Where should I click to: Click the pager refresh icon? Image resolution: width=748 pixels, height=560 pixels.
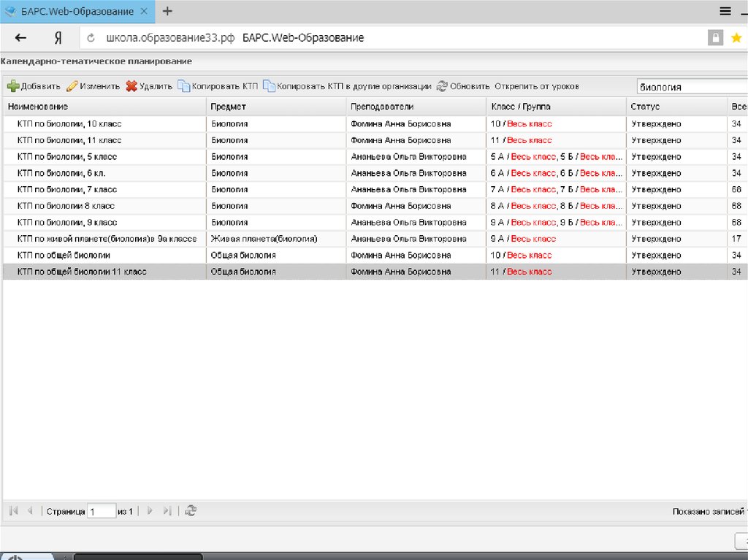tap(190, 511)
